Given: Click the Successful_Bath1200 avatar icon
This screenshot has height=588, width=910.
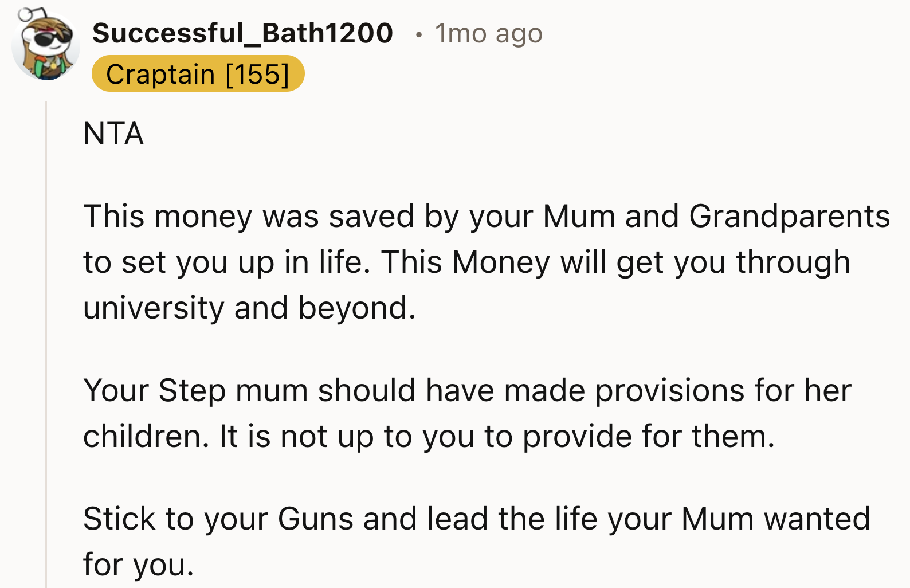Looking at the screenshot, I should (x=46, y=46).
